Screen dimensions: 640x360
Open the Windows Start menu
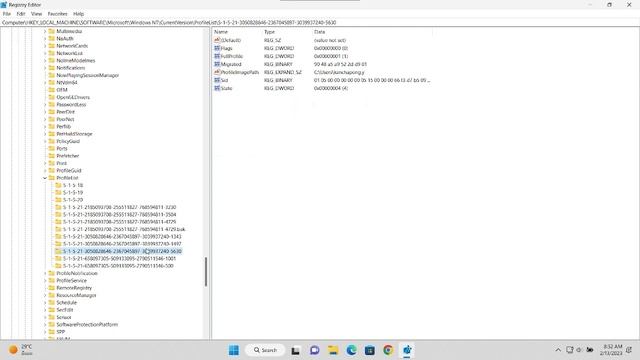pos(234,350)
